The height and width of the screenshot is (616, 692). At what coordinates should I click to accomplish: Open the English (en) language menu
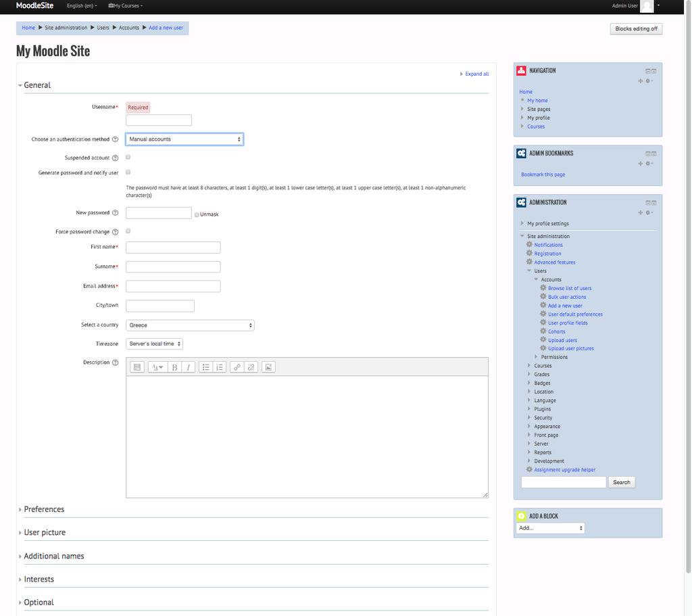coord(82,5)
